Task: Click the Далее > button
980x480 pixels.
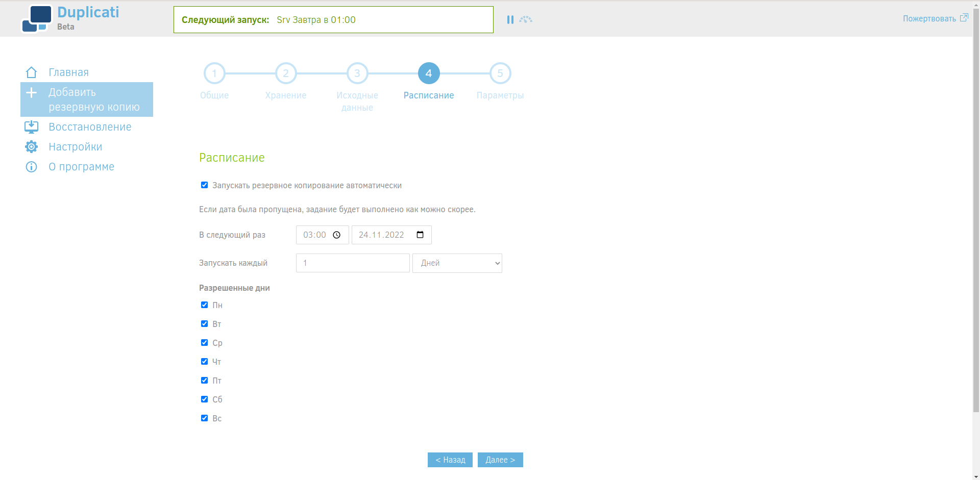Action: [x=500, y=460]
